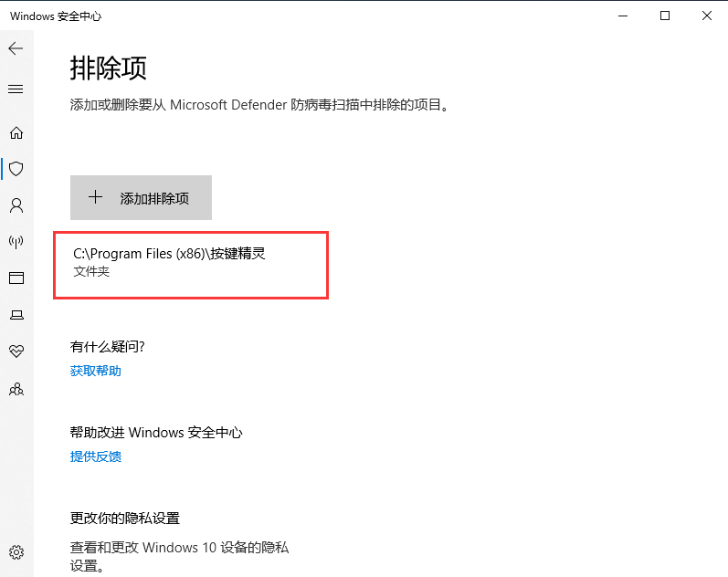The height and width of the screenshot is (577, 728).
Task: Select the C:\Program Files (x86)\按键精灵 exclusion
Action: [191, 265]
